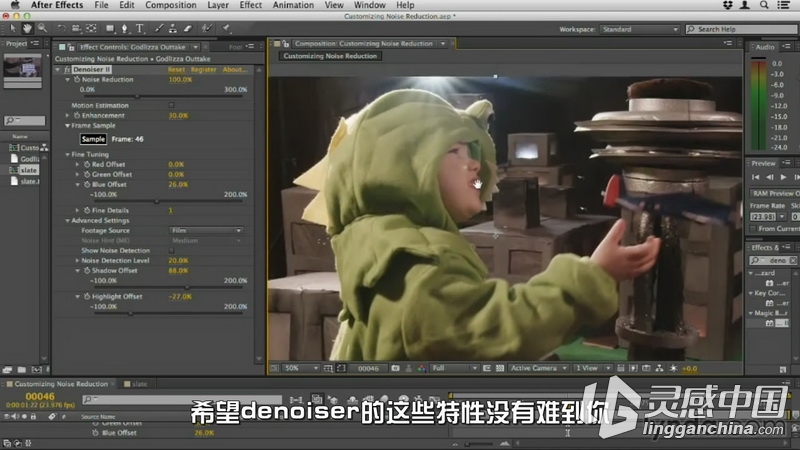
Task: Enable the Show Noise Detection checkbox
Action: (x=171, y=251)
